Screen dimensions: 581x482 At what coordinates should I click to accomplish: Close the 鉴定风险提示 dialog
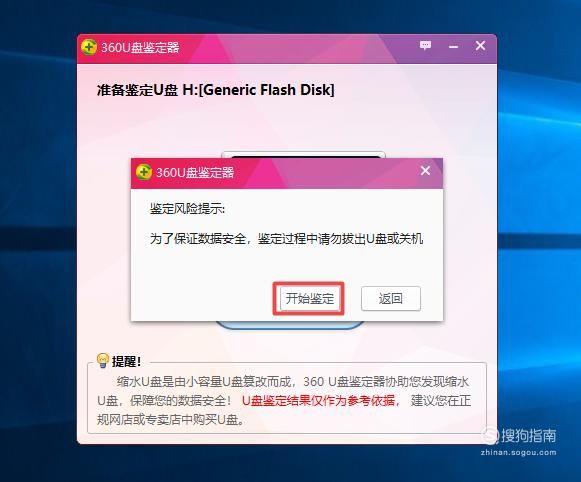pyautogui.click(x=425, y=170)
